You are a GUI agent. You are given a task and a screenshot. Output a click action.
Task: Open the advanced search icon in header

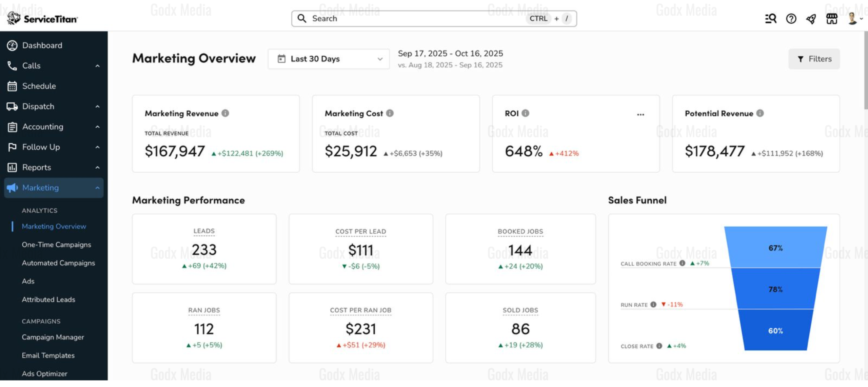[x=771, y=19]
